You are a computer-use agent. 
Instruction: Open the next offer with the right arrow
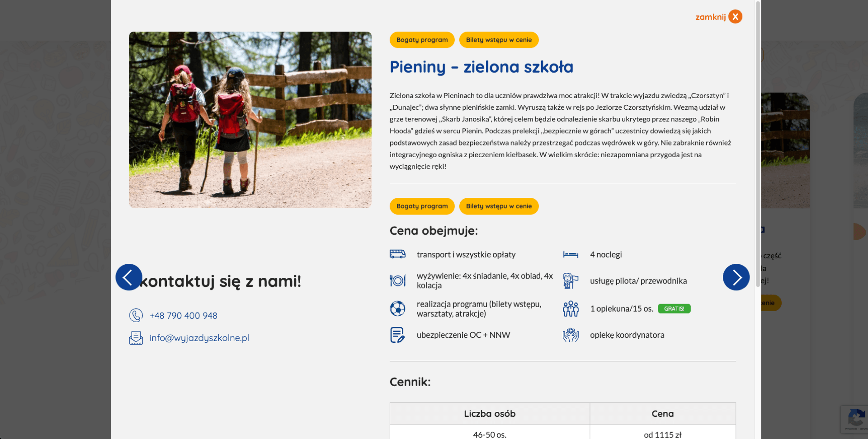click(736, 277)
